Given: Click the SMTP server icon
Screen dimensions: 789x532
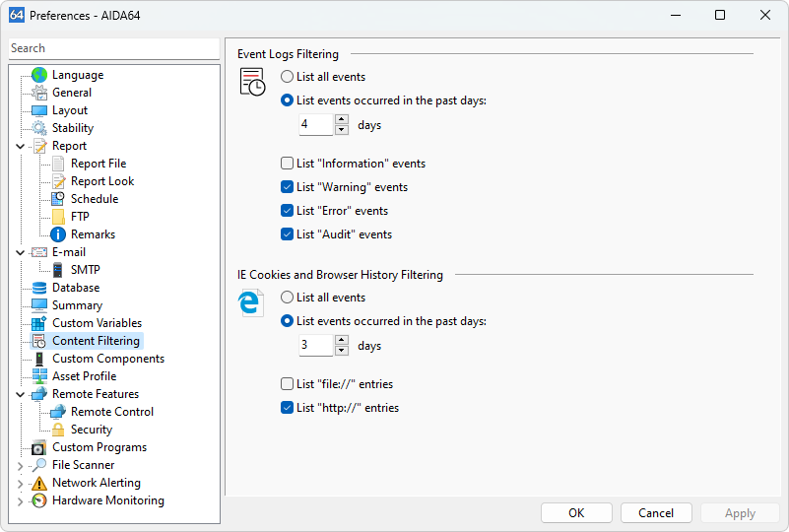Looking at the screenshot, I should click(x=58, y=270).
